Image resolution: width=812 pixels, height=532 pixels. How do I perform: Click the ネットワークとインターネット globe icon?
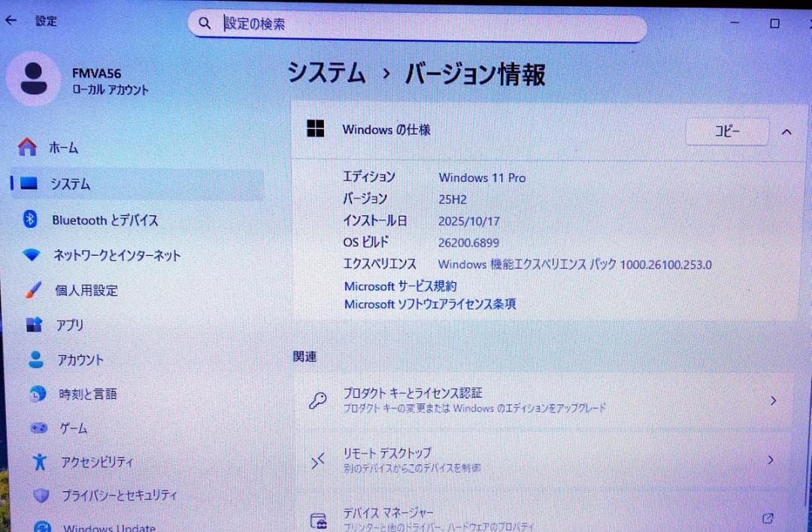[x=31, y=255]
